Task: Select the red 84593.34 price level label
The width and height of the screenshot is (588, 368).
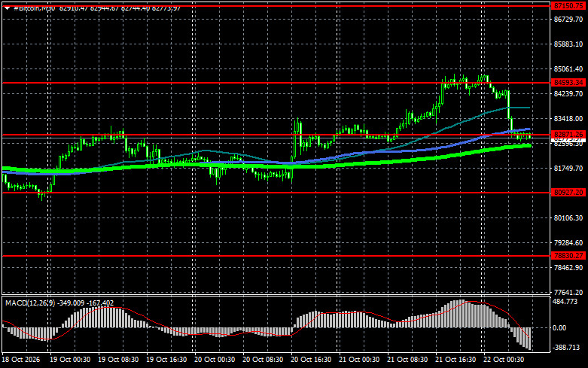Action: [568, 83]
